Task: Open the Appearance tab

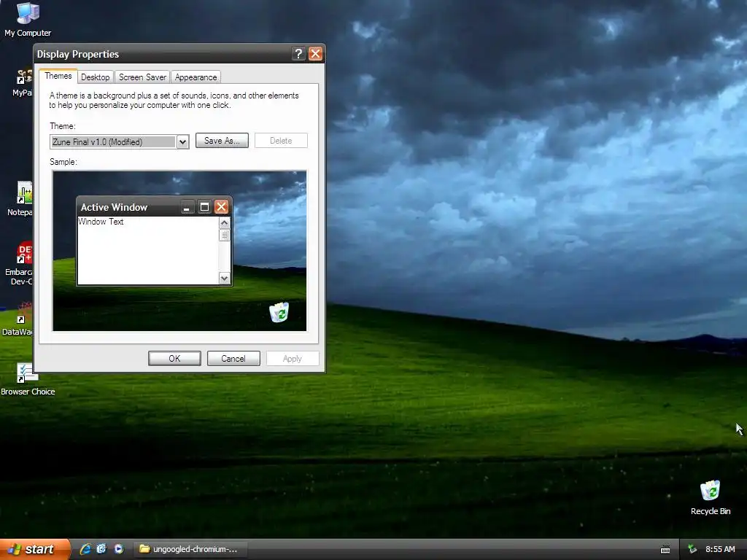Action: click(x=196, y=77)
